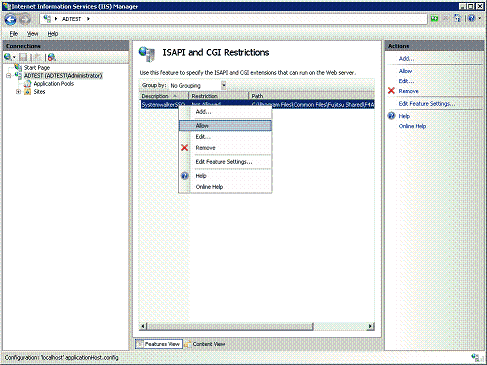Screen dimensions: 487x365
Task: Select Sites in Connections tree
Action: pyautogui.click(x=39, y=92)
